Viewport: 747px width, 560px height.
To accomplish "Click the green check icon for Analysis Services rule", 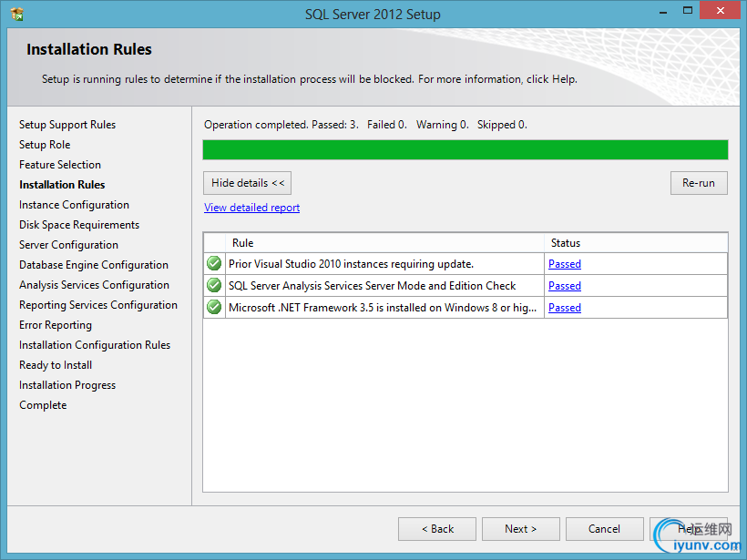I will pyautogui.click(x=214, y=285).
